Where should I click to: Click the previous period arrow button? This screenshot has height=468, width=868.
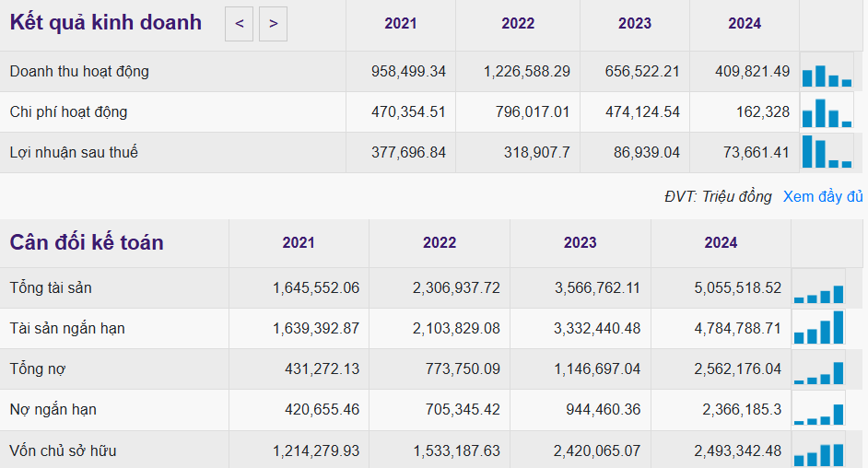(x=239, y=24)
